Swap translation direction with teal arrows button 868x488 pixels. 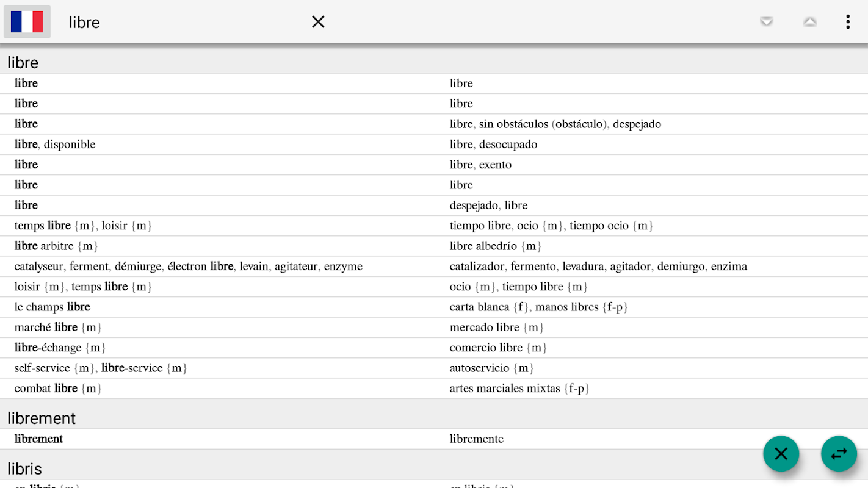(x=839, y=454)
